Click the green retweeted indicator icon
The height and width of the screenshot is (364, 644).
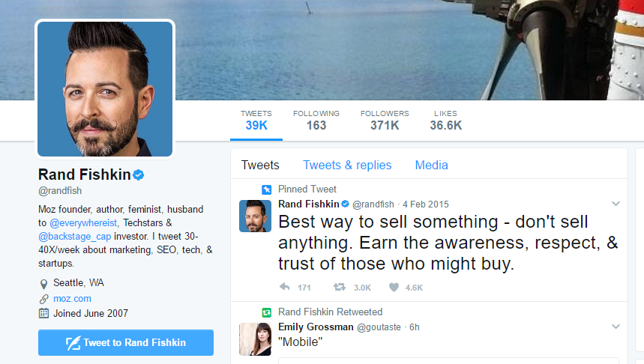pyautogui.click(x=265, y=312)
